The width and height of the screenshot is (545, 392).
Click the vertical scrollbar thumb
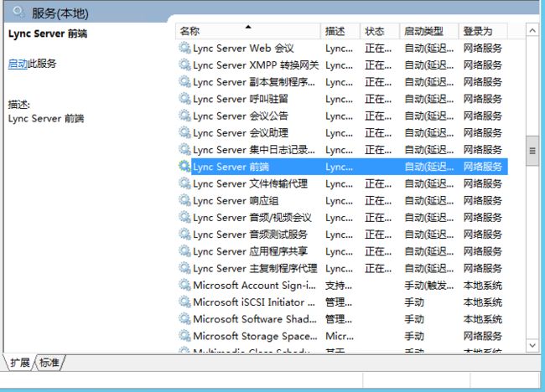tap(532, 151)
